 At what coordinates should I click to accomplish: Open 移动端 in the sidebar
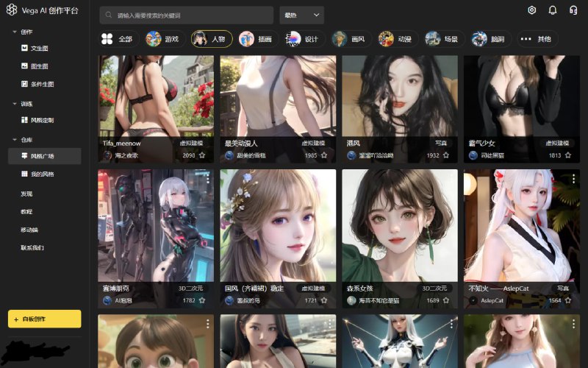pyautogui.click(x=29, y=230)
